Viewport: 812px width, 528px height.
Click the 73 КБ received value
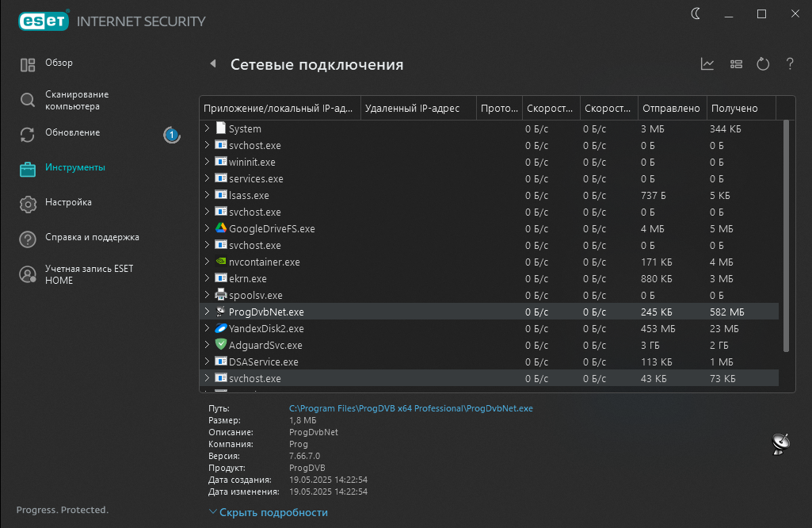click(x=722, y=379)
